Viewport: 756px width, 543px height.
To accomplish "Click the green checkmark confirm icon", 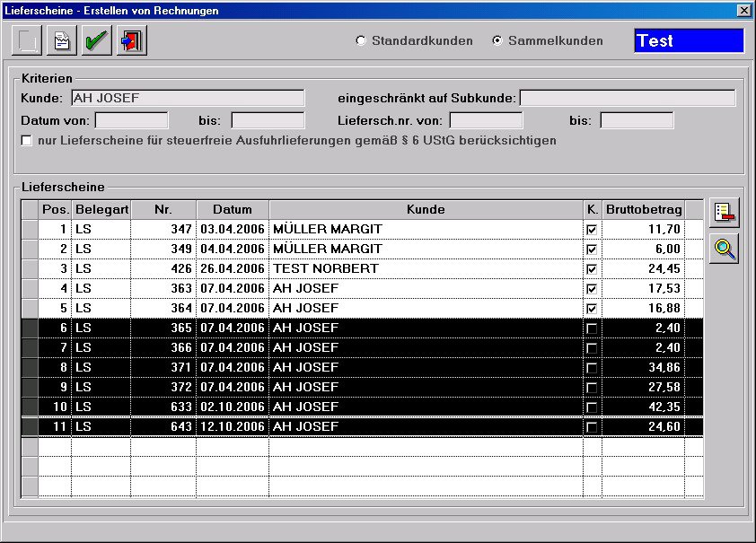I will tap(96, 39).
